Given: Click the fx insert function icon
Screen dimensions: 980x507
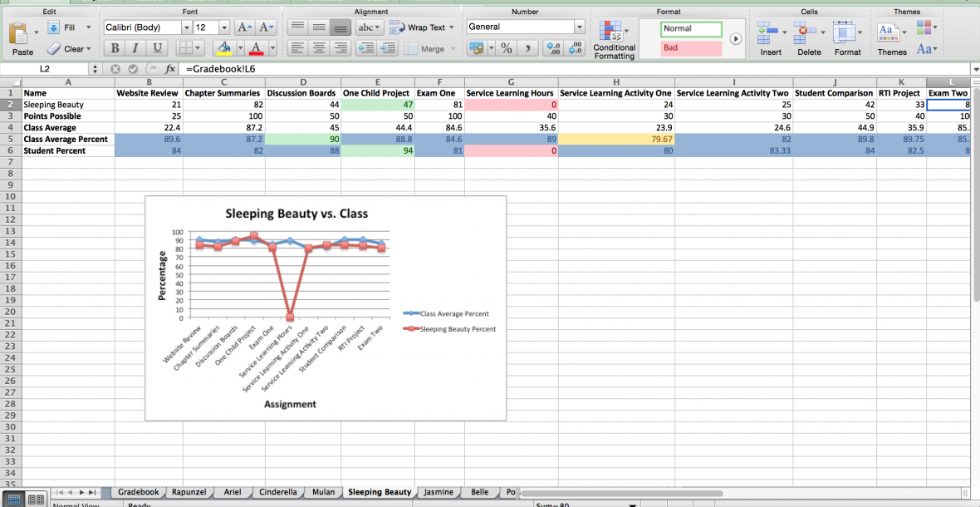Looking at the screenshot, I should pyautogui.click(x=170, y=69).
